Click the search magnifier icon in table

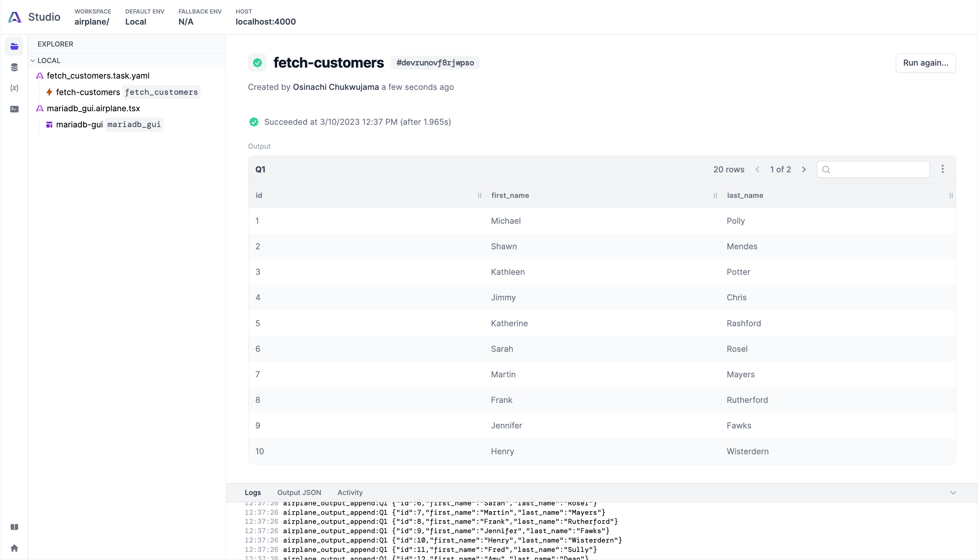(826, 170)
